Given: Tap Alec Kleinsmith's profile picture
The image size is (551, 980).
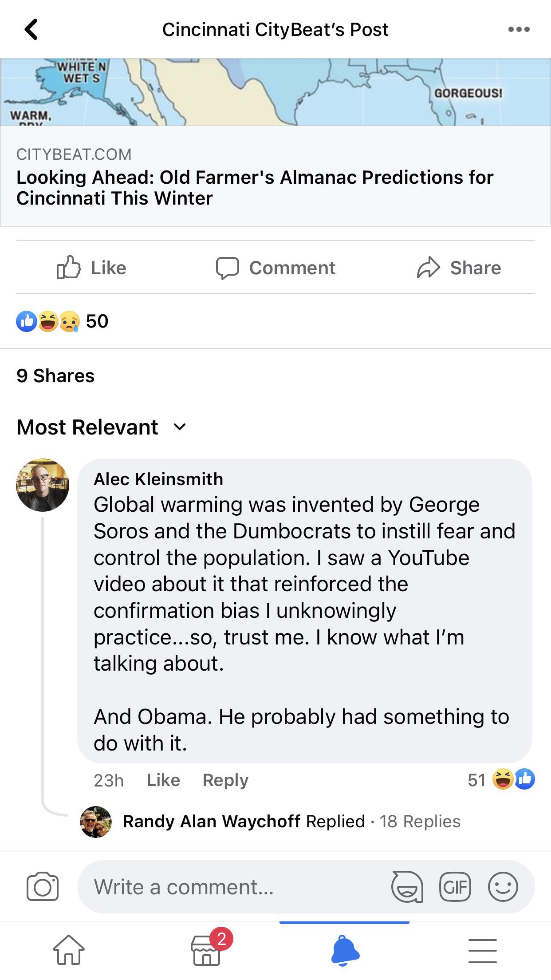Looking at the screenshot, I should [x=43, y=485].
